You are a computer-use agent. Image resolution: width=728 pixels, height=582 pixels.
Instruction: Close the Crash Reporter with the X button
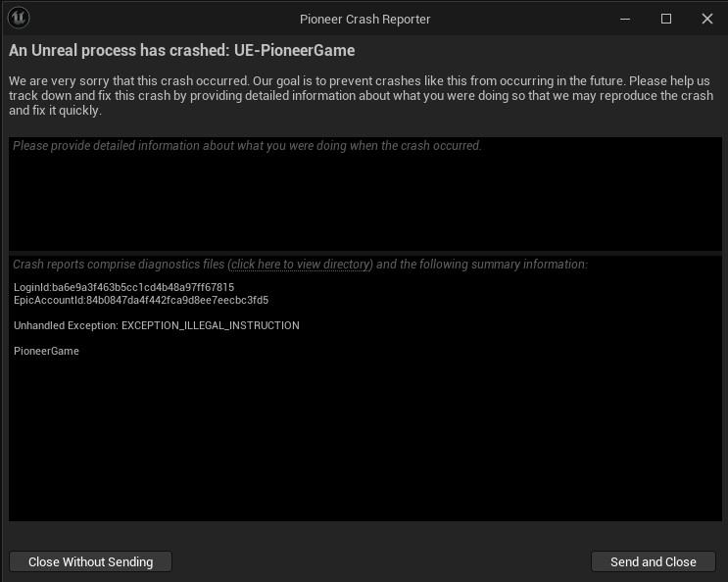click(707, 19)
